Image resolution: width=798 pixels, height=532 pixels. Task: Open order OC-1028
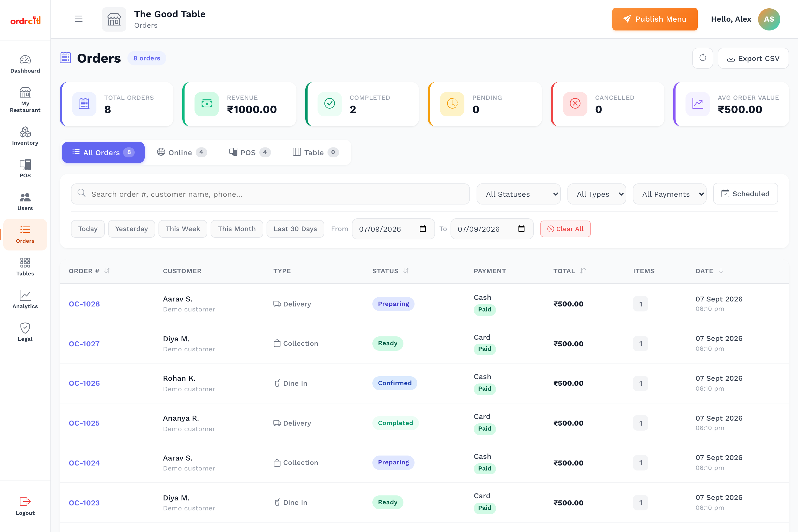(84, 304)
